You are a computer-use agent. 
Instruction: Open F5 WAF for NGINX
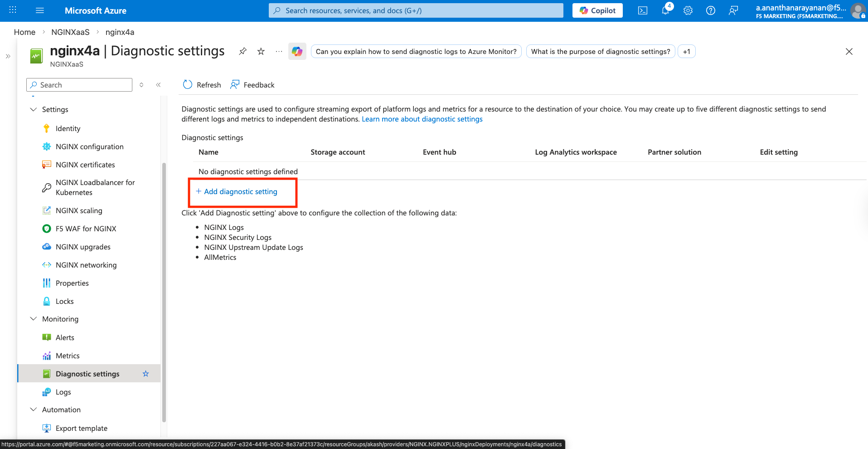tap(86, 229)
